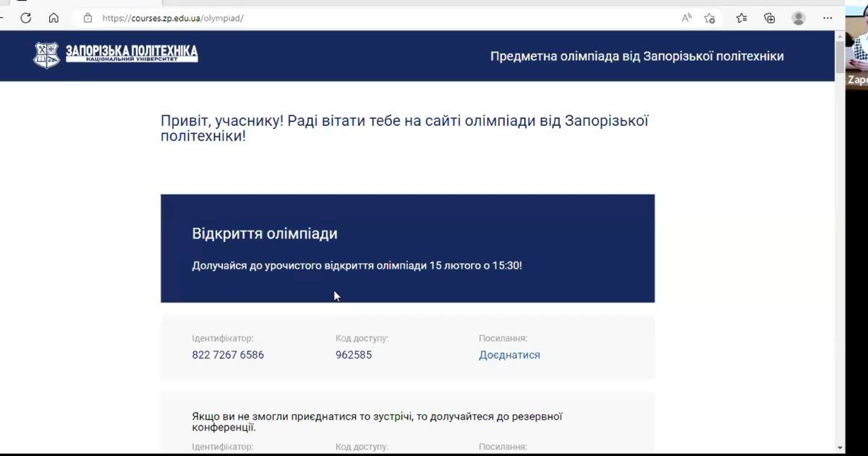Click the Запорізька політехніка logo
Screen dimensions: 868x456
coord(116,55)
